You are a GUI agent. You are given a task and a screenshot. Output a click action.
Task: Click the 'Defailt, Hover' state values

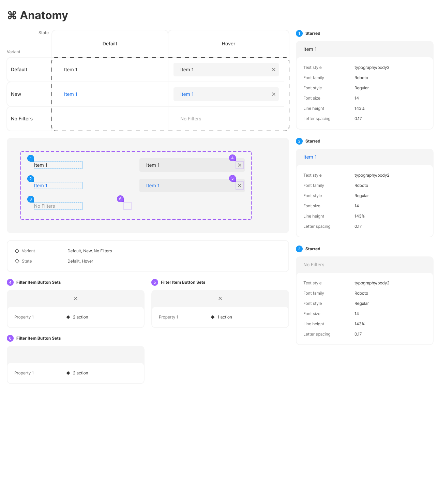pyautogui.click(x=80, y=261)
